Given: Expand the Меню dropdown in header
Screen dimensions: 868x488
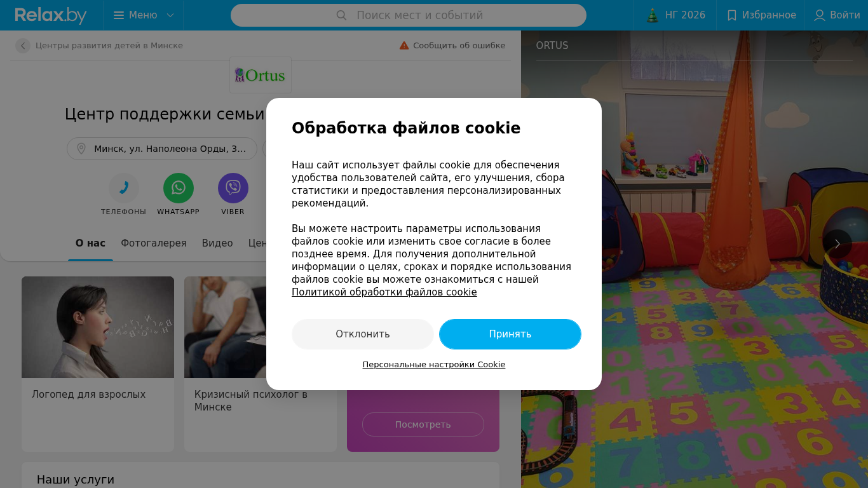Looking at the screenshot, I should (144, 15).
